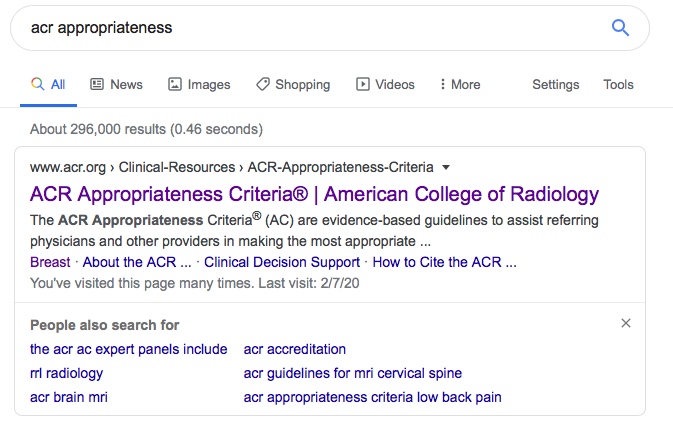This screenshot has height=421, width=673.
Task: Expand the acr.org result URL dropdown arrow
Action: point(446,167)
